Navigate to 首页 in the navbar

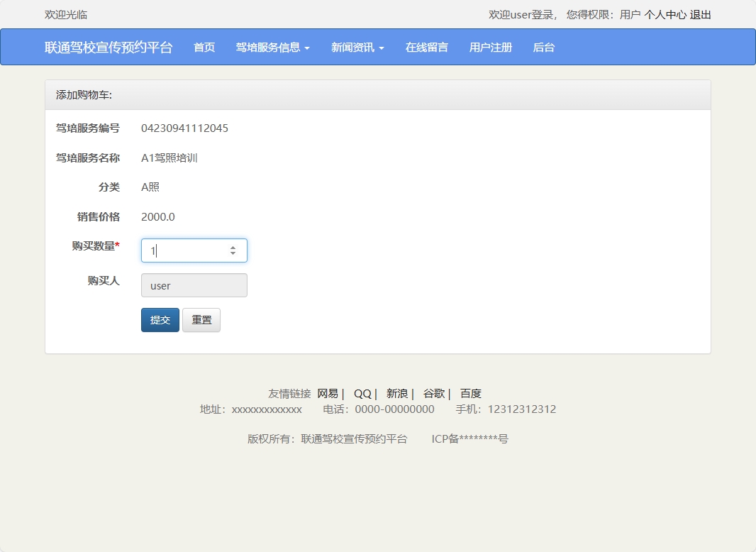tap(204, 47)
